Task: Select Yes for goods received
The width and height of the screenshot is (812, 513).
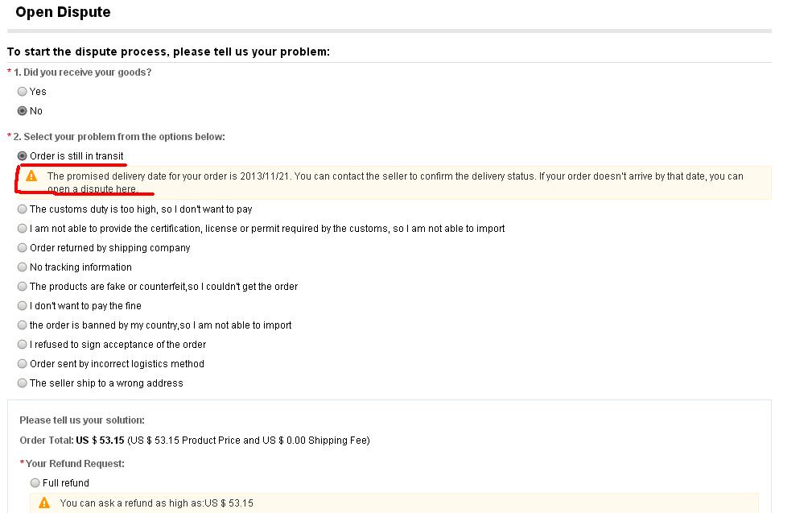Action: (x=22, y=92)
